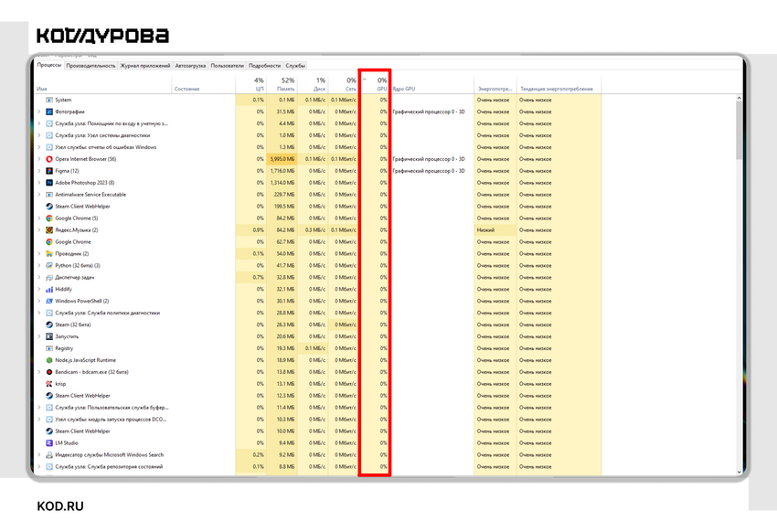The width and height of the screenshot is (777, 532).
Task: Click the Служба политики диагностики service icon
Action: [x=49, y=313]
